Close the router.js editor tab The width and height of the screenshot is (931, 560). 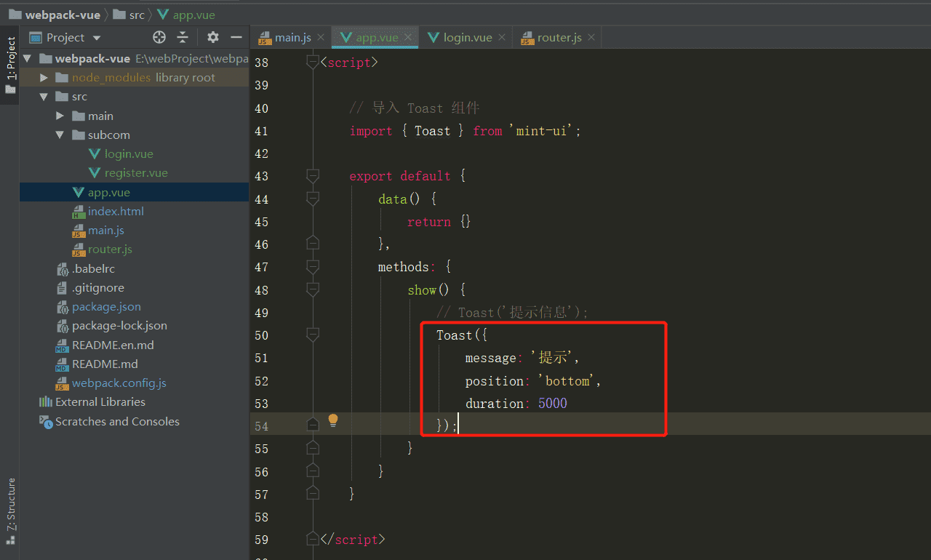(591, 37)
